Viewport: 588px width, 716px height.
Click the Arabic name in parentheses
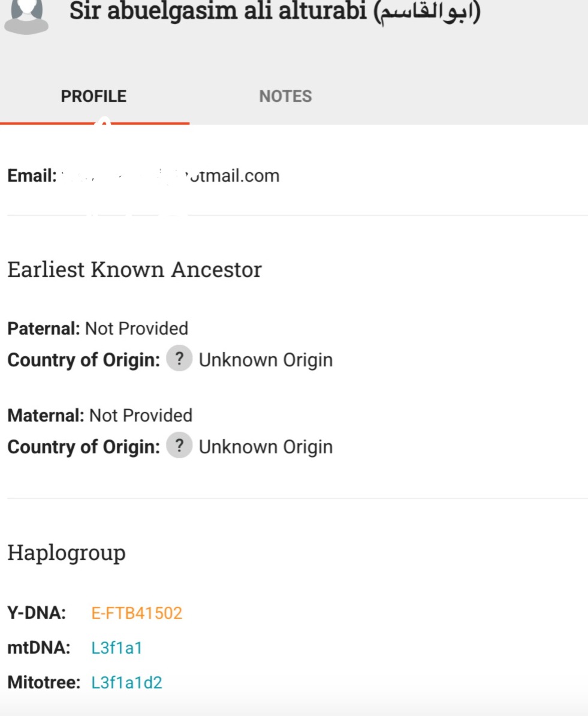[427, 12]
